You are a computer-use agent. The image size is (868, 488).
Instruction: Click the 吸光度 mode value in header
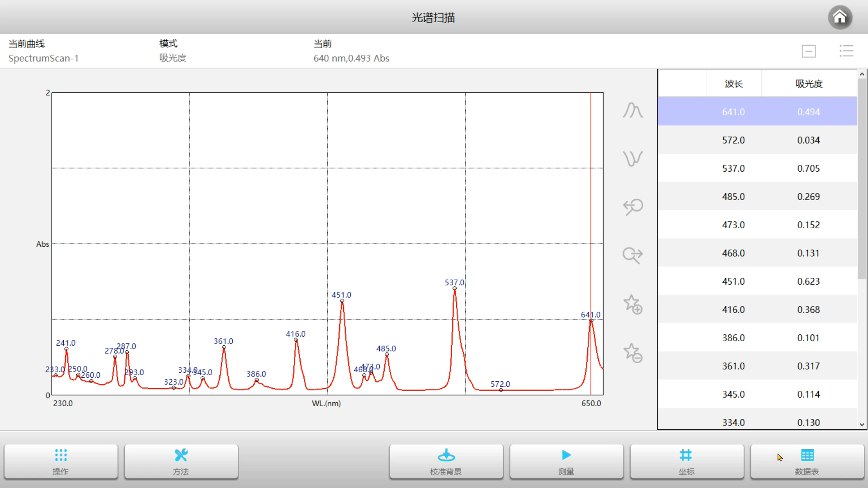coord(173,58)
